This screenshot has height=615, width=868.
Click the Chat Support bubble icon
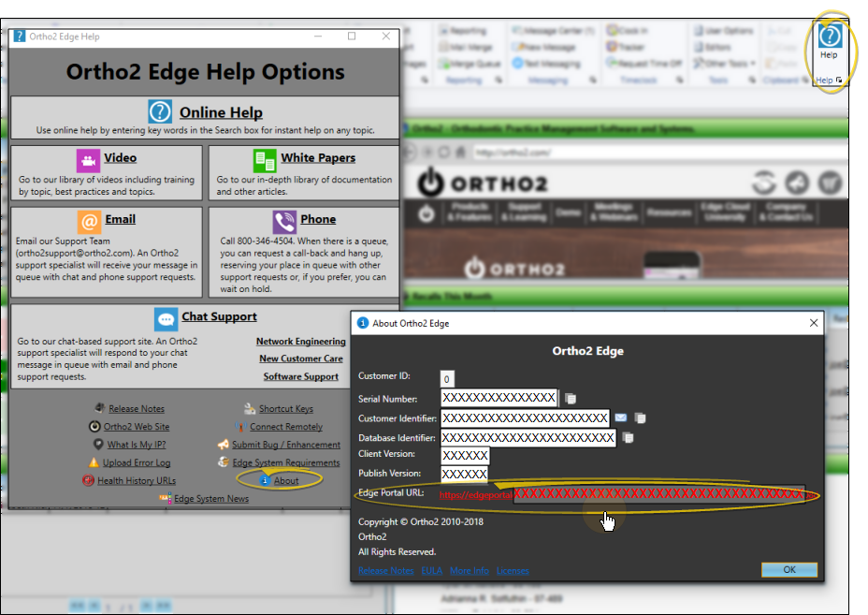click(166, 319)
